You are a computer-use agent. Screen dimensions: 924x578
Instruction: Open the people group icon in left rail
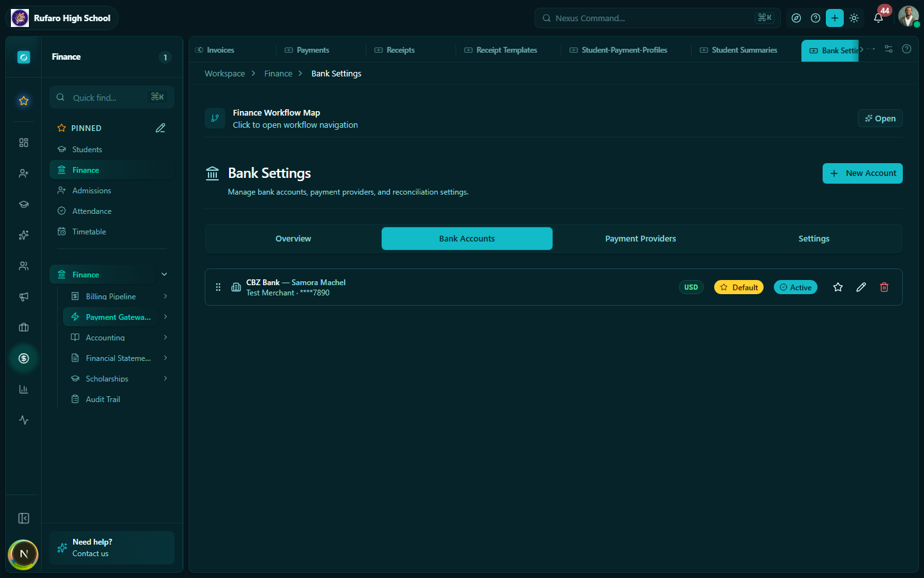tap(24, 266)
